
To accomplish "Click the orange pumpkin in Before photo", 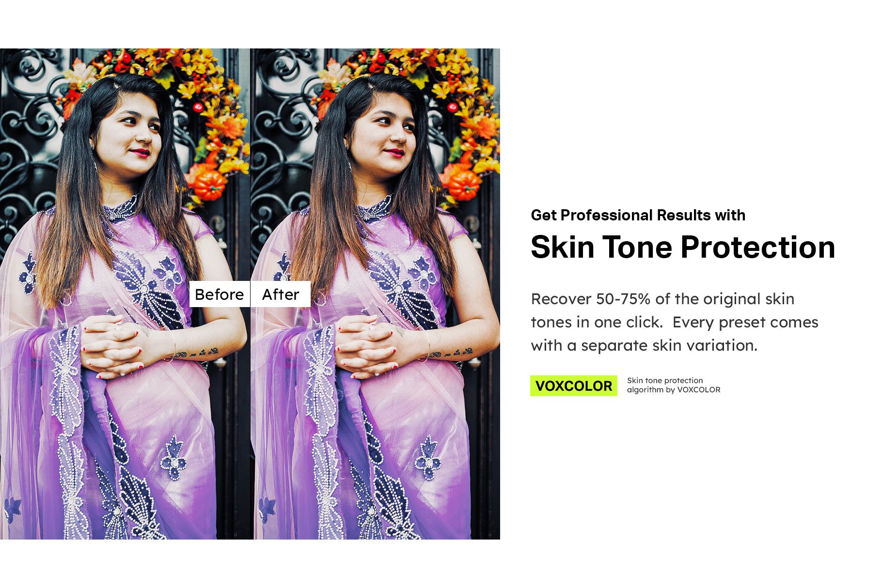I will point(209,185).
